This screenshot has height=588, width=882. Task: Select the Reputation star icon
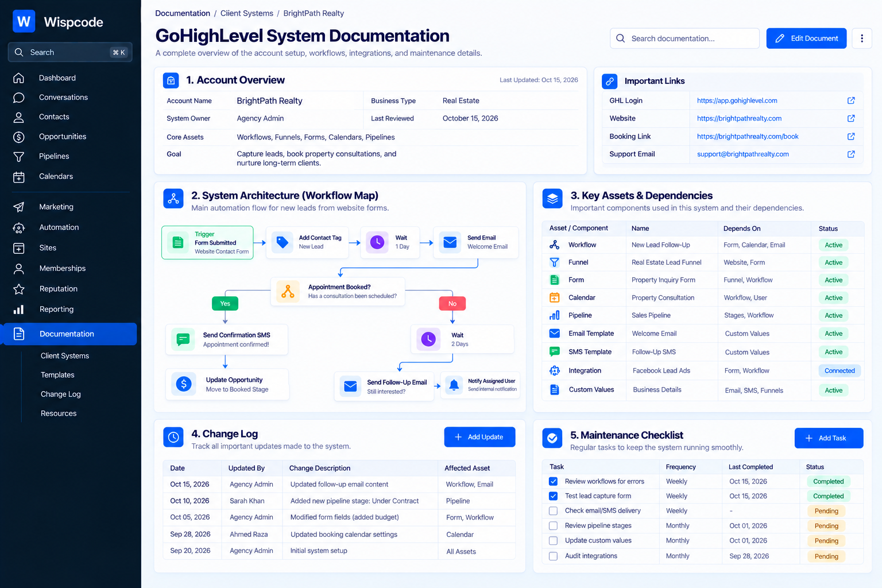pyautogui.click(x=19, y=289)
